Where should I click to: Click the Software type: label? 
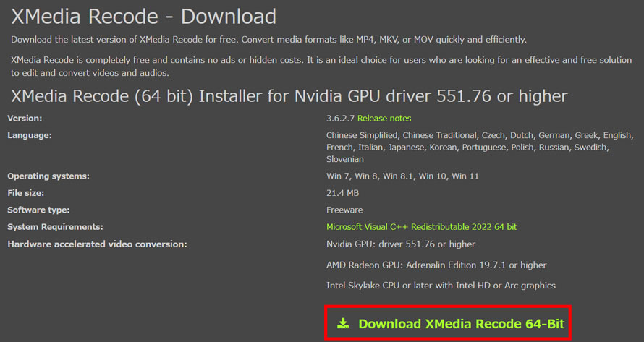pos(38,210)
